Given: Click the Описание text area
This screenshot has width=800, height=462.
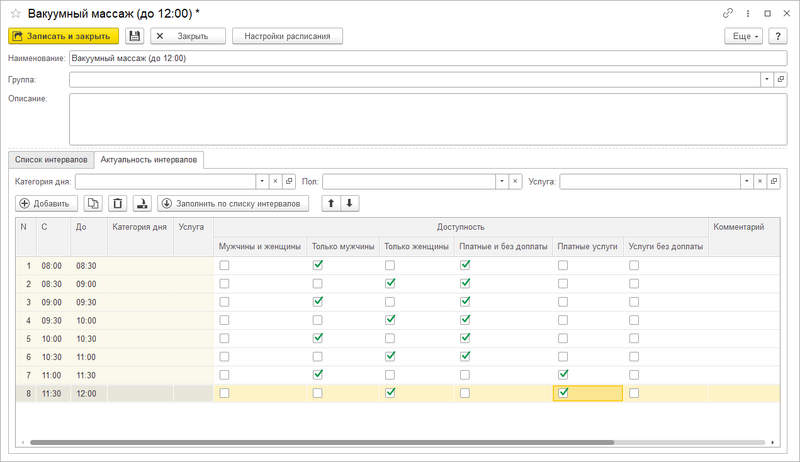Looking at the screenshot, I should click(x=425, y=118).
